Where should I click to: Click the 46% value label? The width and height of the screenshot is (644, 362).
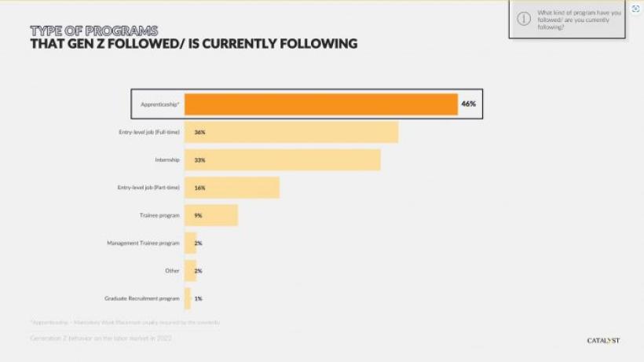coord(468,104)
